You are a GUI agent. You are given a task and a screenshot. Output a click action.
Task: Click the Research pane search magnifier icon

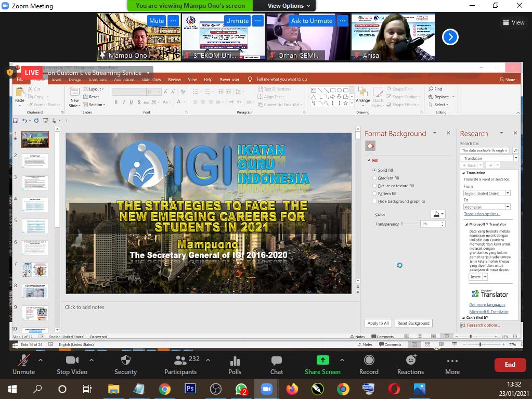pos(515,150)
